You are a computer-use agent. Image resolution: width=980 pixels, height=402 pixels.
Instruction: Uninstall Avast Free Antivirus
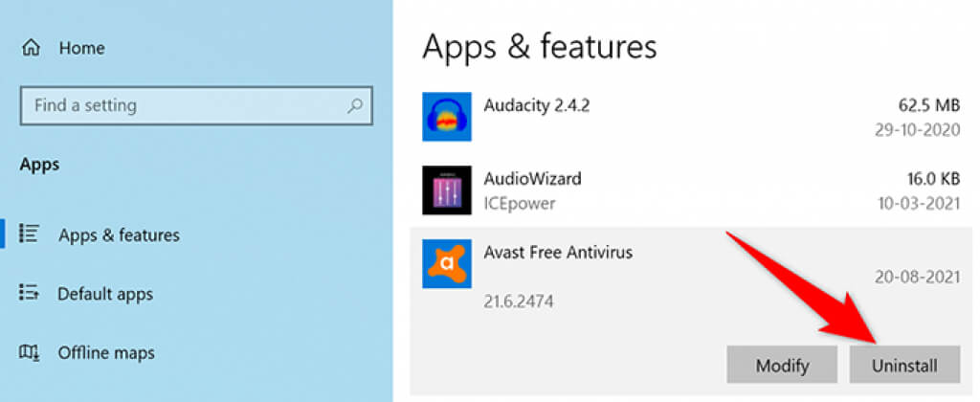point(904,365)
